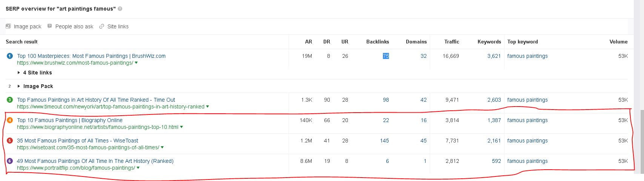Open dropdown arrow after wisetoast.com URL
The width and height of the screenshot is (644, 181).
[x=162, y=148]
